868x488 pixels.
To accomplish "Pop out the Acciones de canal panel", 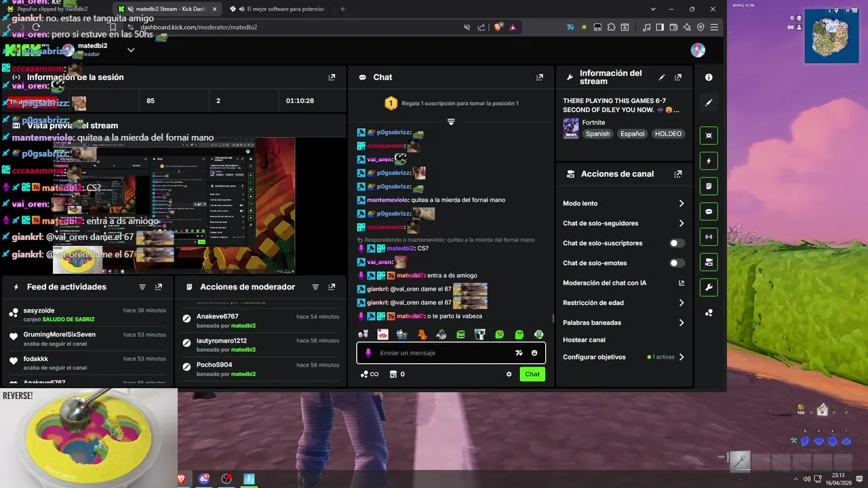I will click(x=678, y=174).
